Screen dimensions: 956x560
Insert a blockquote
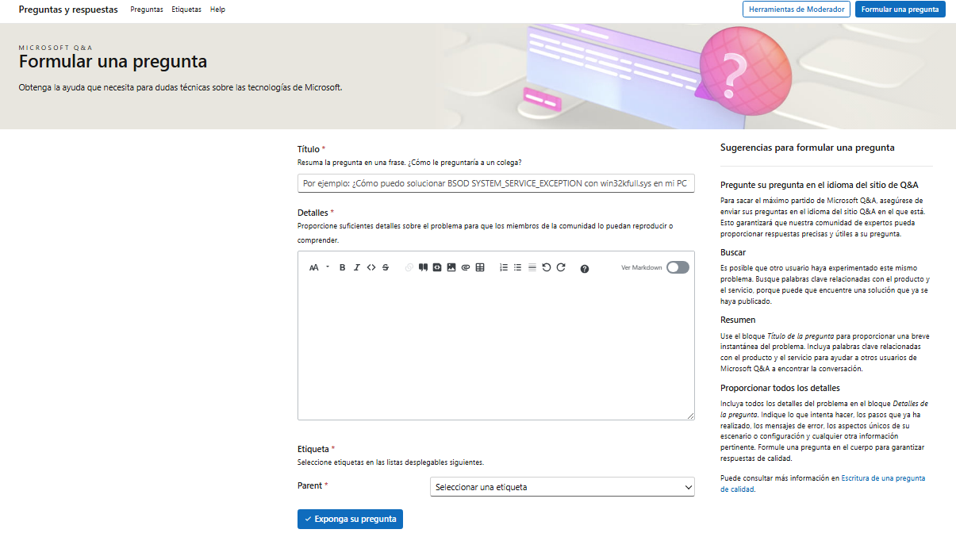(423, 267)
